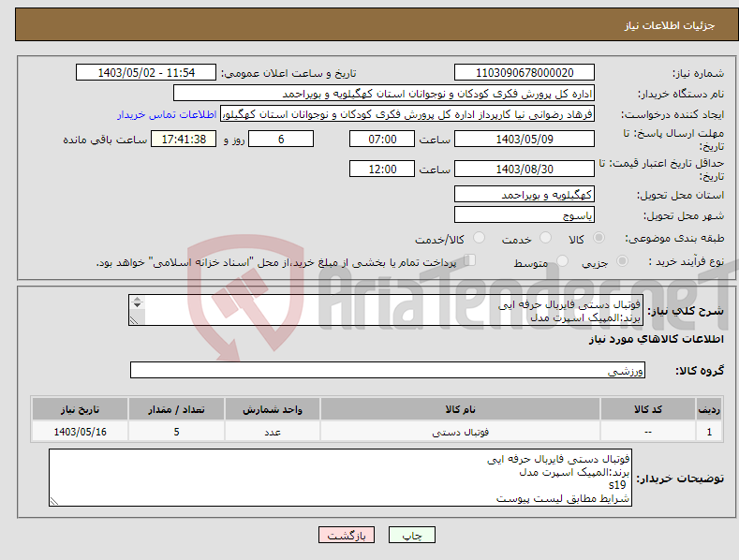Click the واحد شمارش column header
Viewport: 739px width, 560px height.
[x=273, y=409]
